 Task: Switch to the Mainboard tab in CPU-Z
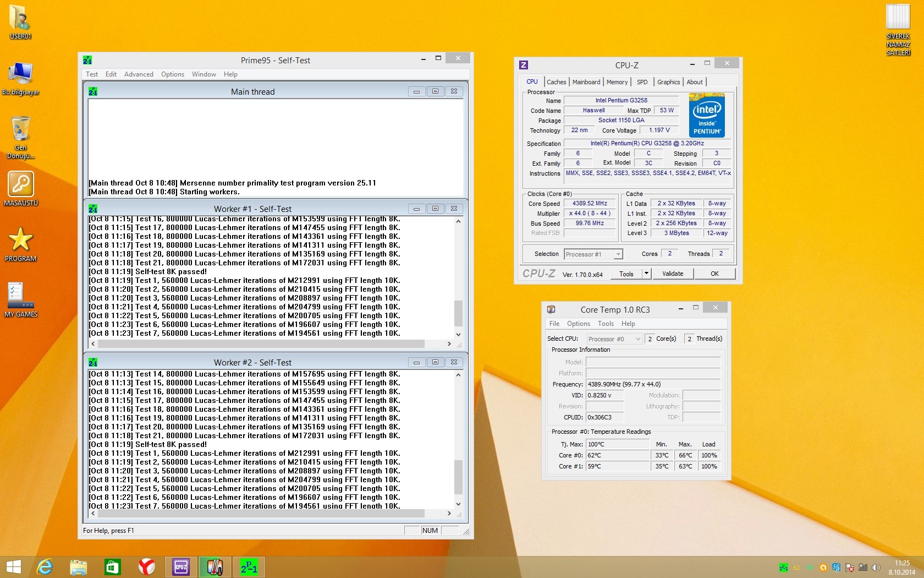click(x=586, y=82)
